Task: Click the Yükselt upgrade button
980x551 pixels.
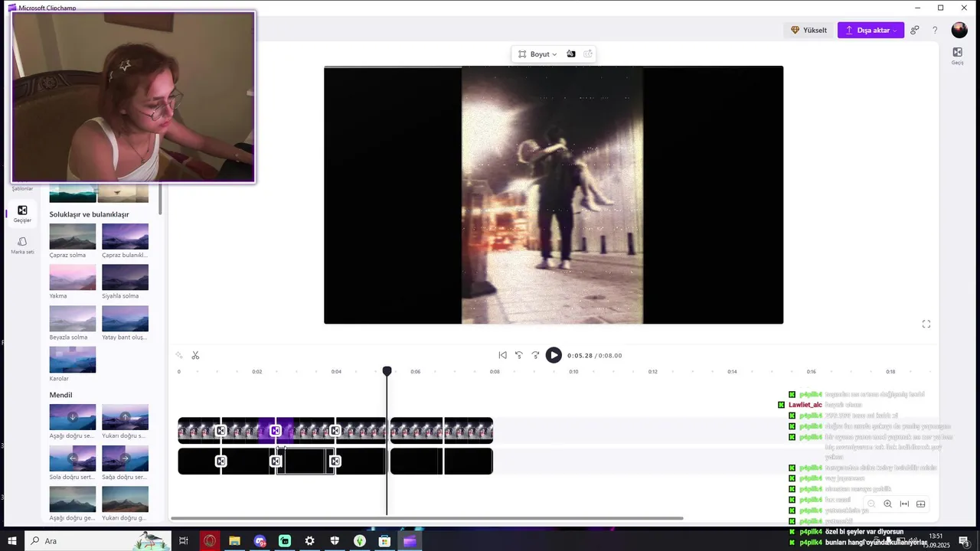Action: [808, 31]
